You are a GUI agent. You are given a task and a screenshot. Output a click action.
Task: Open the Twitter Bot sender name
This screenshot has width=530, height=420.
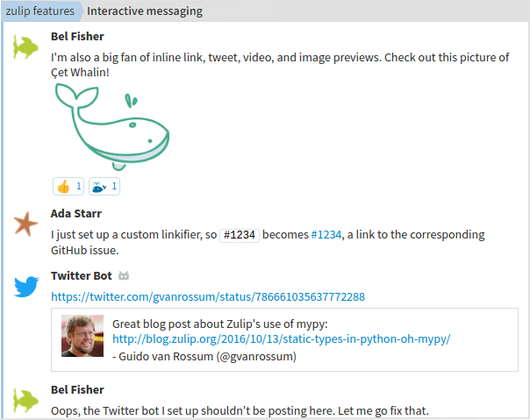[x=80, y=276]
